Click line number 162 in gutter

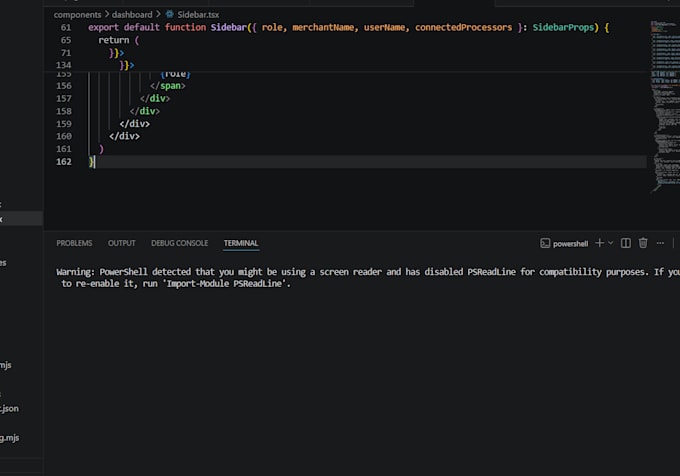(x=64, y=162)
